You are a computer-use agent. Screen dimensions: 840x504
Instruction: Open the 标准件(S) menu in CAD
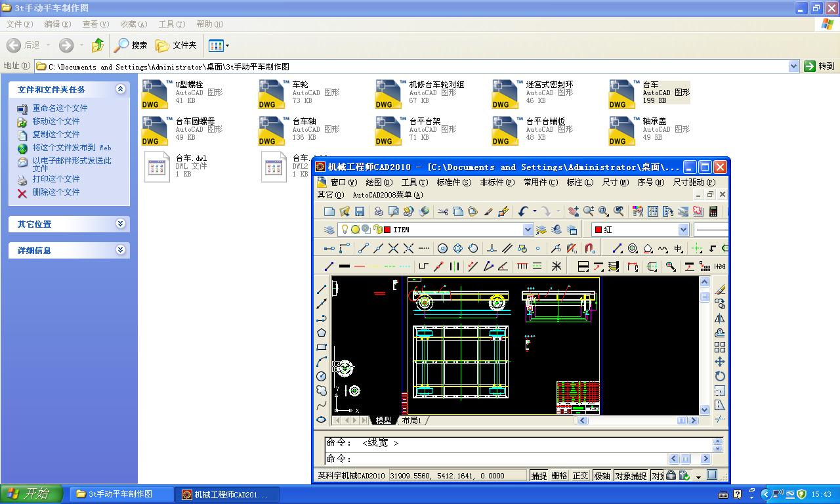pyautogui.click(x=453, y=182)
